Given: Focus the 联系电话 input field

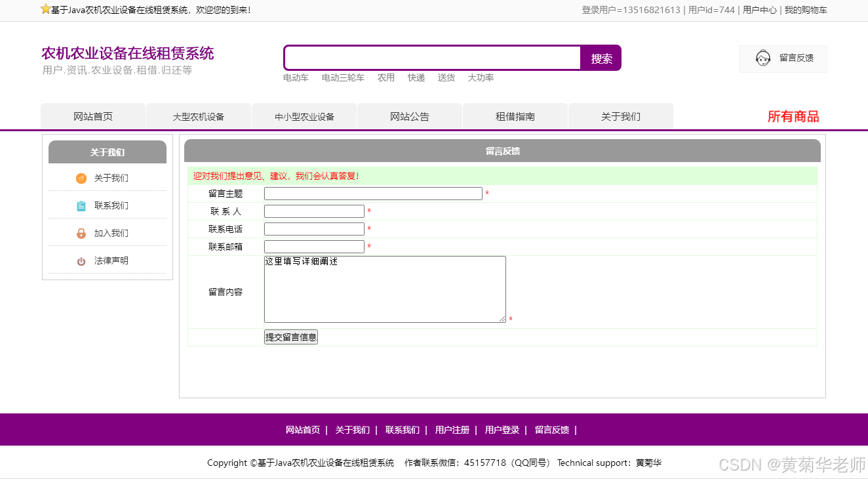Looking at the screenshot, I should point(314,229).
